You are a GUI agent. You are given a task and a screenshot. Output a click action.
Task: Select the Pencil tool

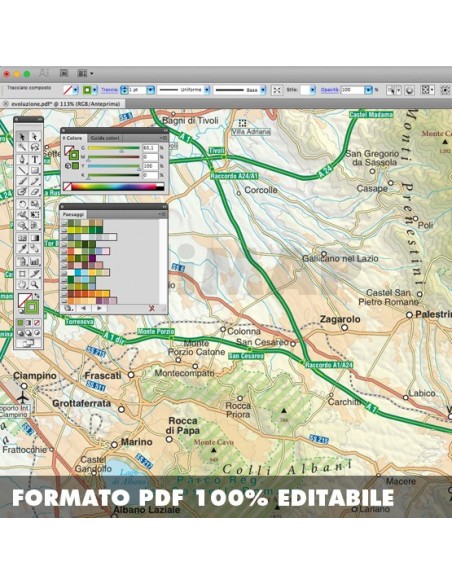35,181
